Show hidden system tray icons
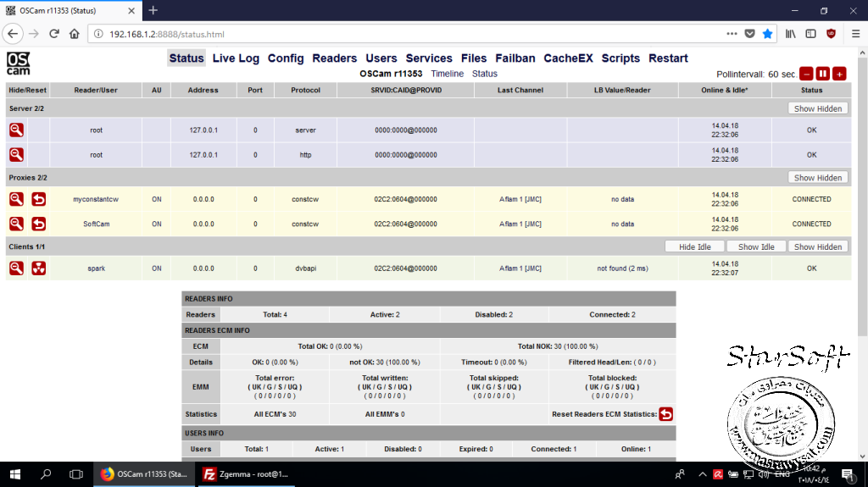 (x=702, y=474)
